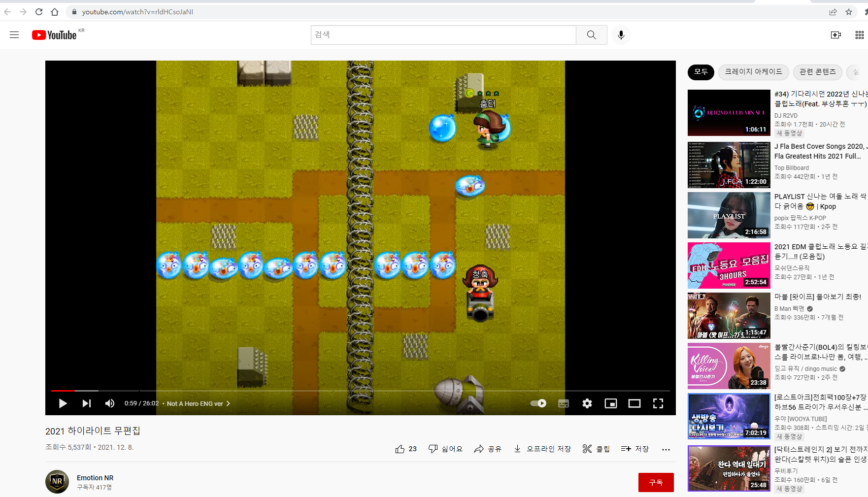Toggle subtitles in the player
The width and height of the screenshot is (868, 497).
click(x=564, y=403)
